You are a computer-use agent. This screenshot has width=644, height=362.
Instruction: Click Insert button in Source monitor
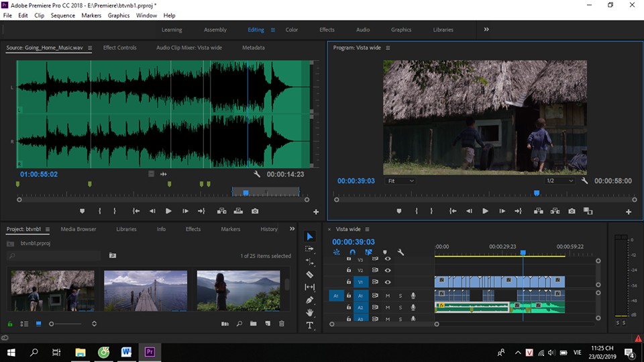click(x=222, y=211)
